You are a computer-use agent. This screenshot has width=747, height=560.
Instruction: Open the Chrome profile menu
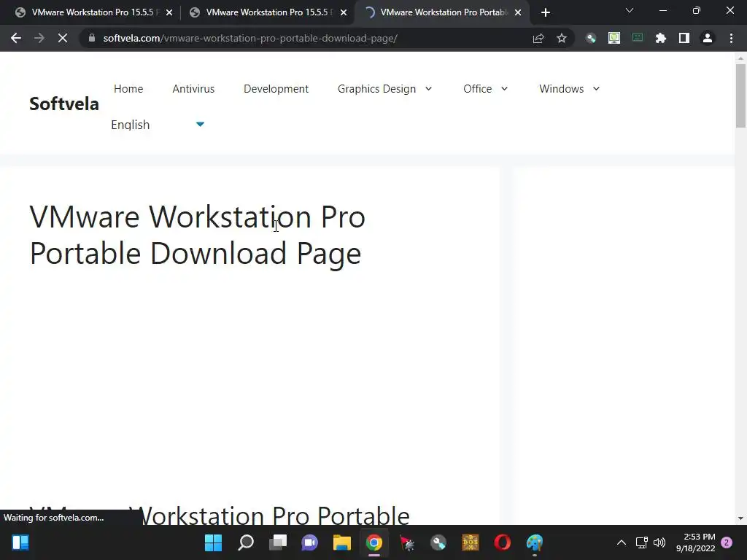pos(708,38)
